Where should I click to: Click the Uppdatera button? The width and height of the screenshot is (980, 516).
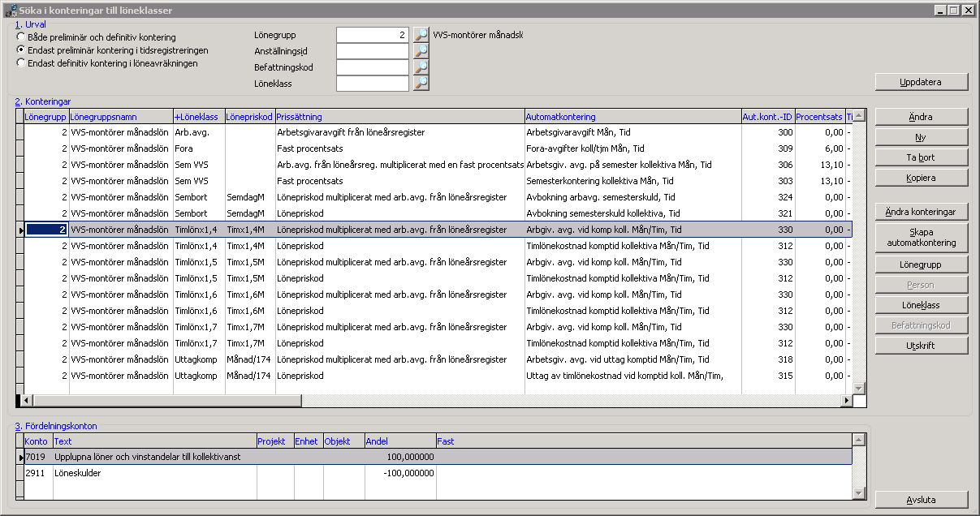(922, 82)
